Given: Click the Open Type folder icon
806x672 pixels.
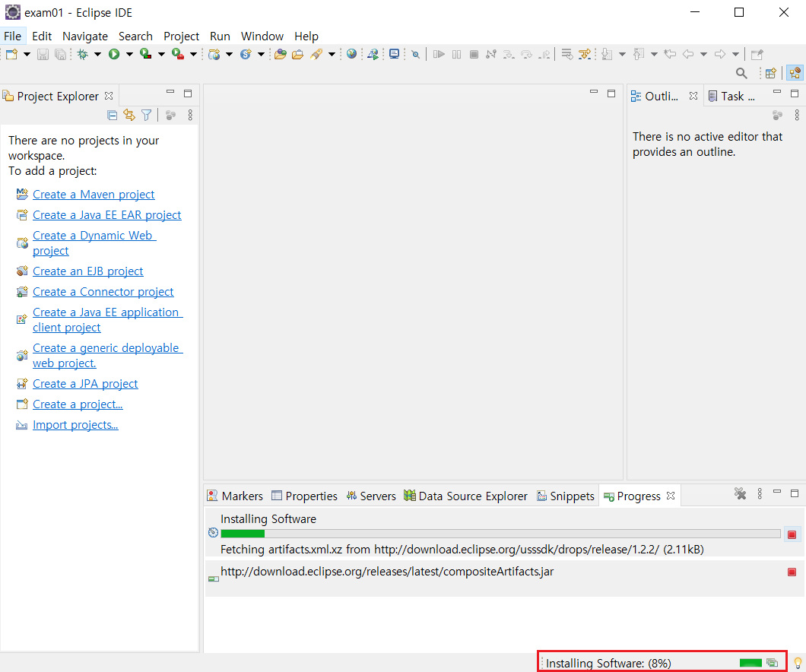Looking at the screenshot, I should tap(280, 54).
